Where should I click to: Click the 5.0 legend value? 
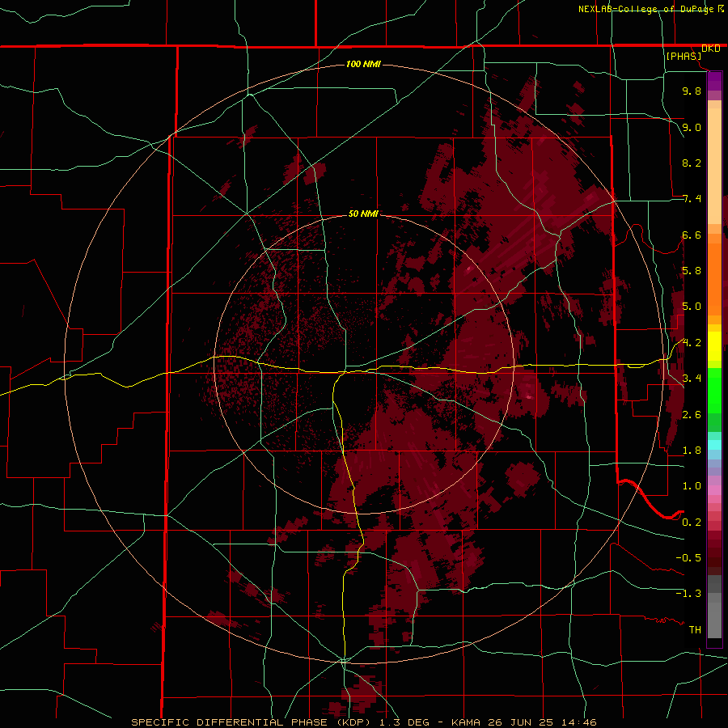click(x=692, y=307)
